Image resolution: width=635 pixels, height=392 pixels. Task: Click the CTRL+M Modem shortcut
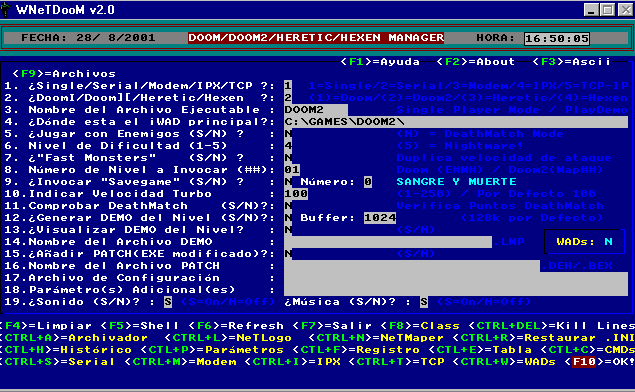(x=180, y=362)
